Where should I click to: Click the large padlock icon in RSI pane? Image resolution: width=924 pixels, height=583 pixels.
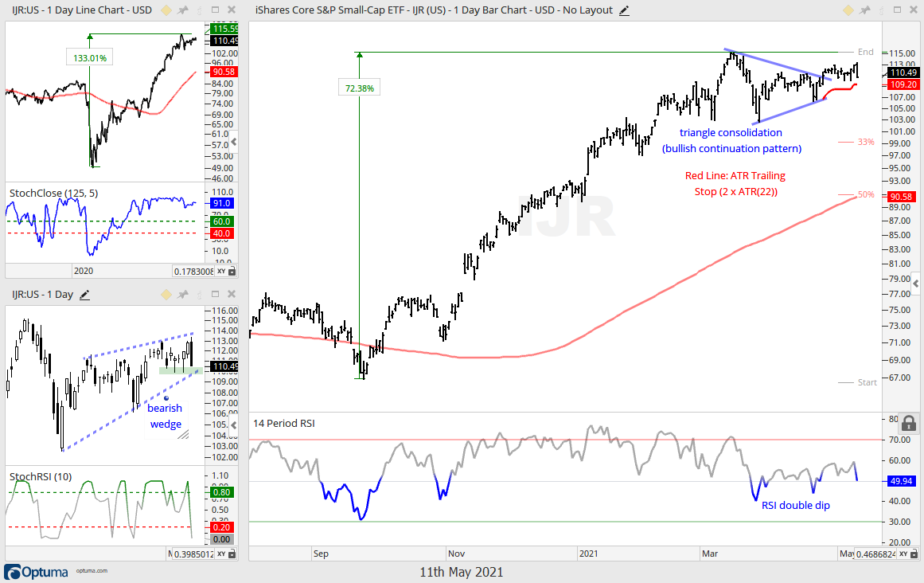click(x=909, y=423)
